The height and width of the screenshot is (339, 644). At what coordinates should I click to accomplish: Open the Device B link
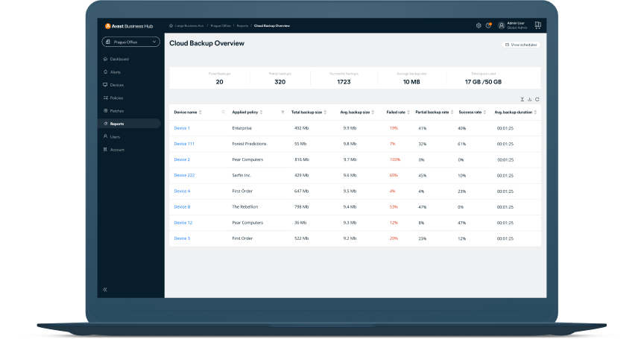pos(182,206)
